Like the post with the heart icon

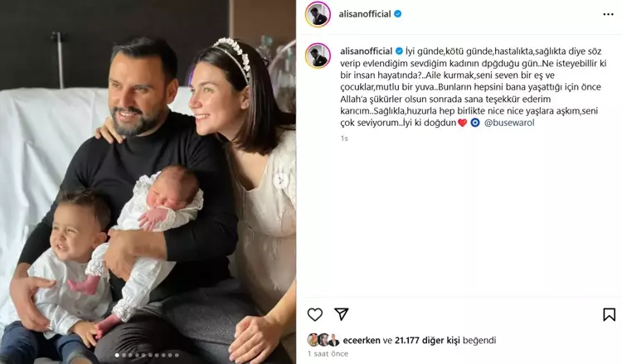pyautogui.click(x=315, y=315)
